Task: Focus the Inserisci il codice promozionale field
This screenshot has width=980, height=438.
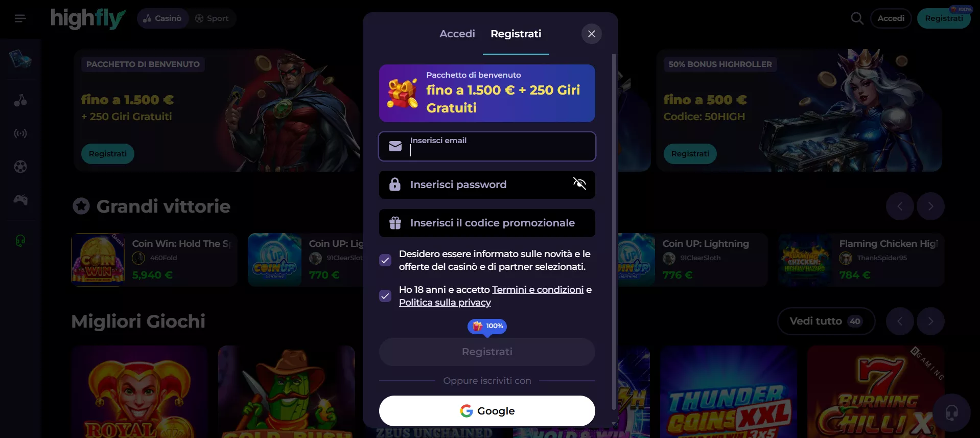Action: 487,223
